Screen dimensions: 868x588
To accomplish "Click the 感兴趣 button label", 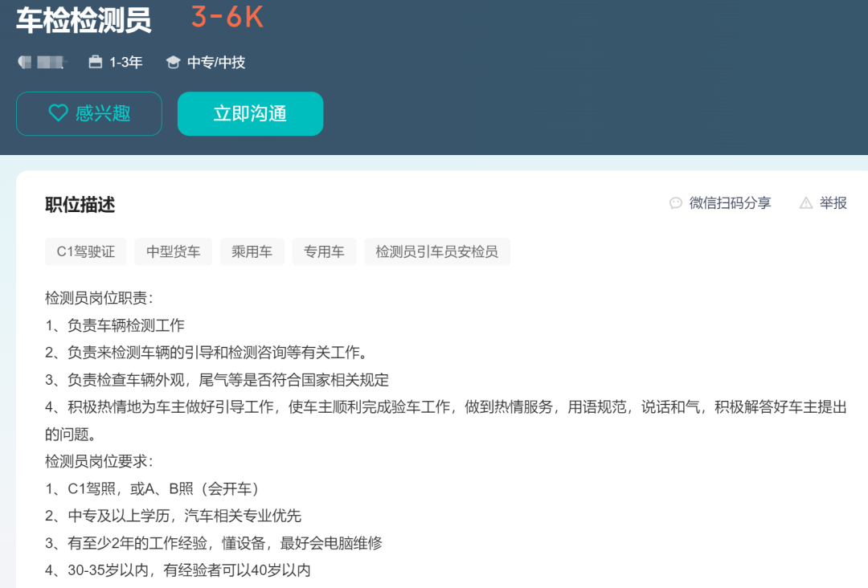I will [x=103, y=113].
